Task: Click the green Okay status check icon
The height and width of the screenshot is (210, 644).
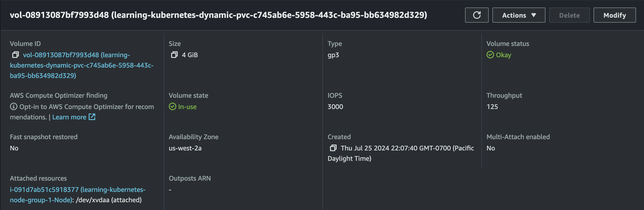Action: (x=490, y=55)
